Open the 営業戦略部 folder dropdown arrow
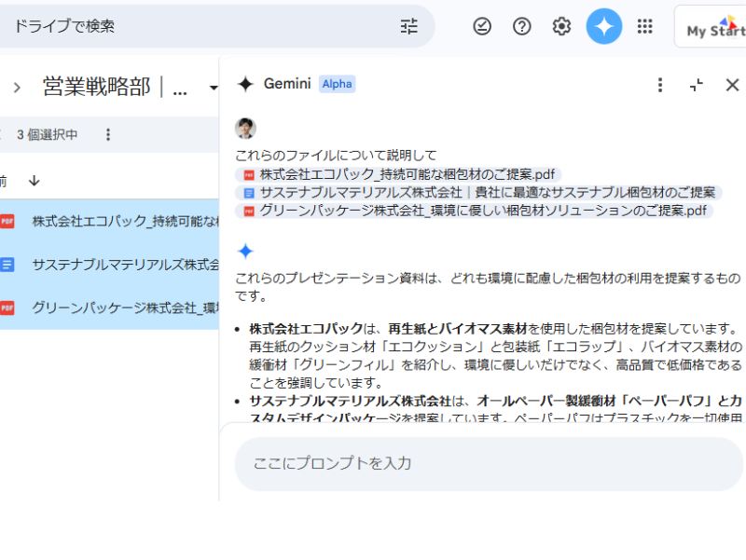The image size is (746, 560). point(214,88)
